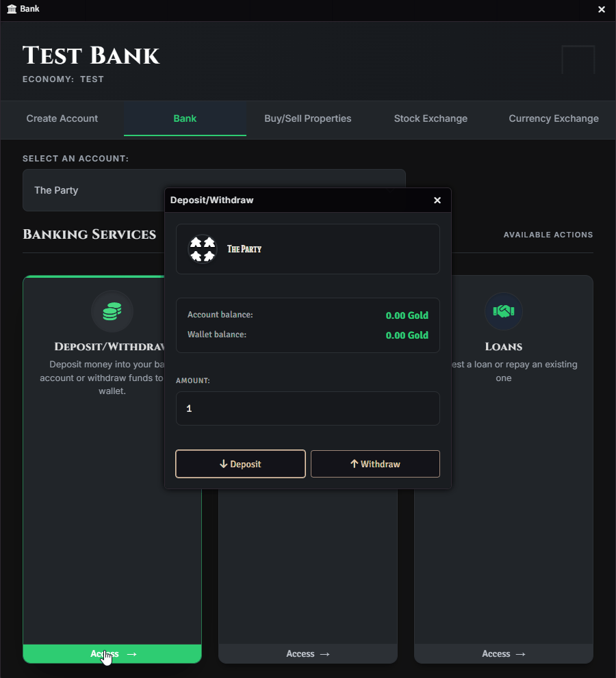The height and width of the screenshot is (678, 616).
Task: Switch to the Bank tab
Action: click(x=185, y=118)
